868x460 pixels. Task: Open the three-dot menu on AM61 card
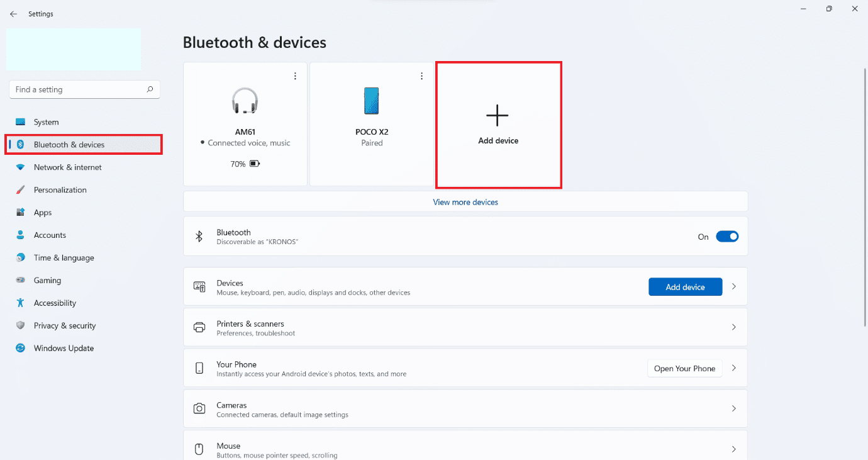pyautogui.click(x=295, y=76)
